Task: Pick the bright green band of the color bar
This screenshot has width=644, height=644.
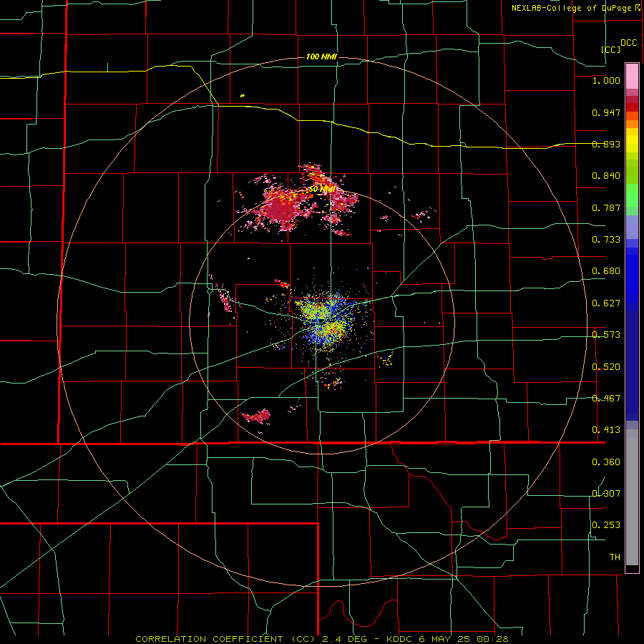Action: coord(632,195)
